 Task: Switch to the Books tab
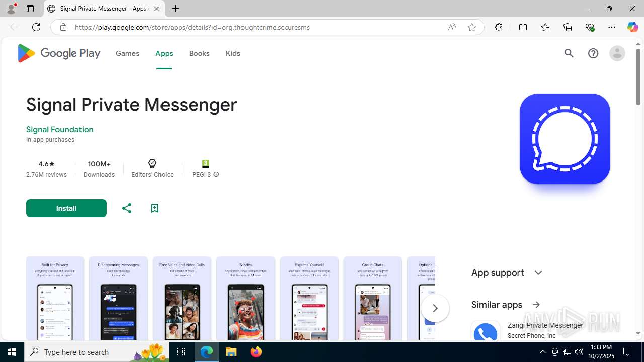[x=199, y=53]
